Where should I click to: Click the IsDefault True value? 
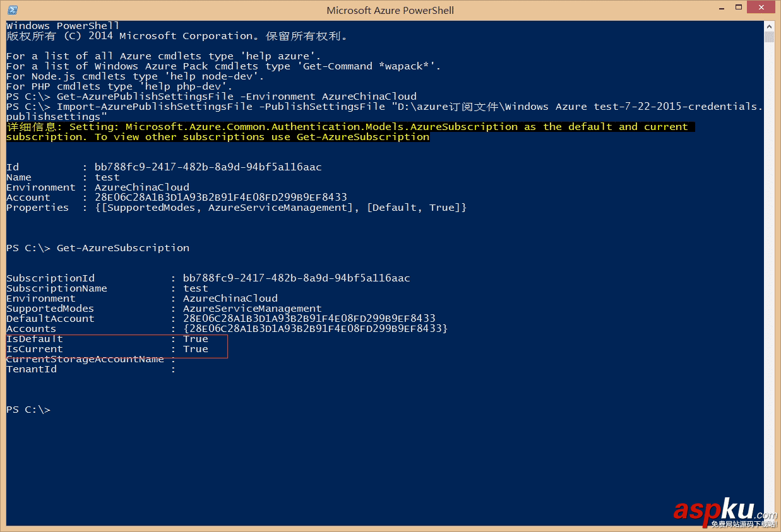click(196, 339)
